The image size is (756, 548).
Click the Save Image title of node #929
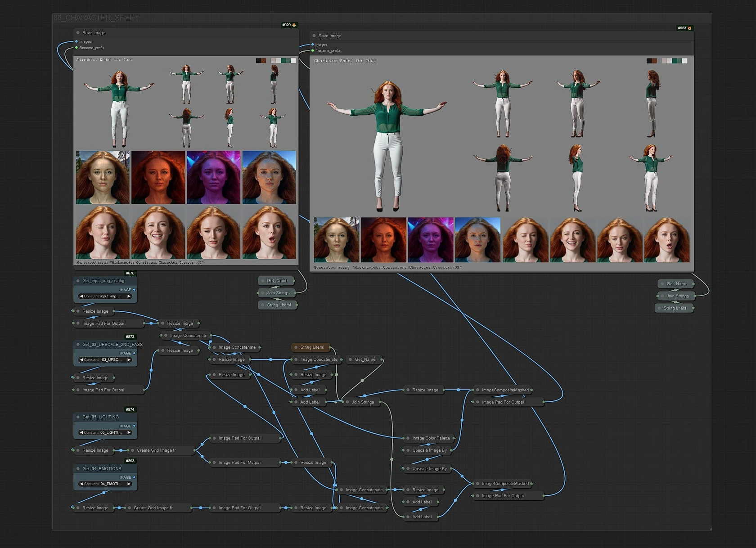(94, 33)
